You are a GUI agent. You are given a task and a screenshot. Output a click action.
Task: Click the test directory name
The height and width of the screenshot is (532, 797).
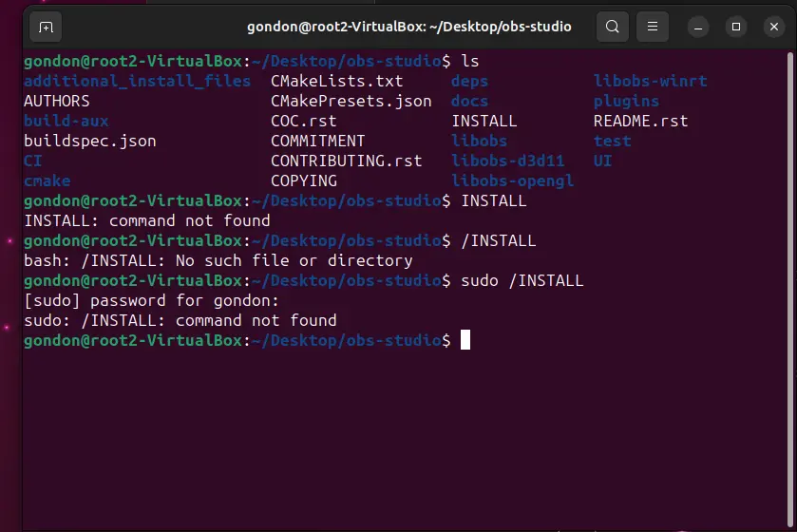tap(612, 141)
